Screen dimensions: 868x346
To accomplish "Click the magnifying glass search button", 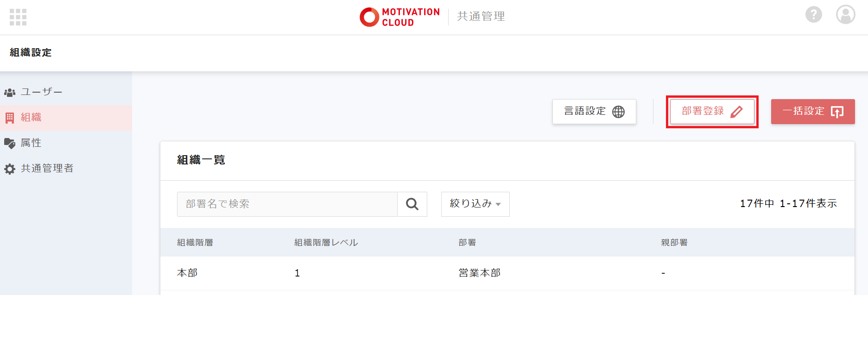I will click(412, 204).
